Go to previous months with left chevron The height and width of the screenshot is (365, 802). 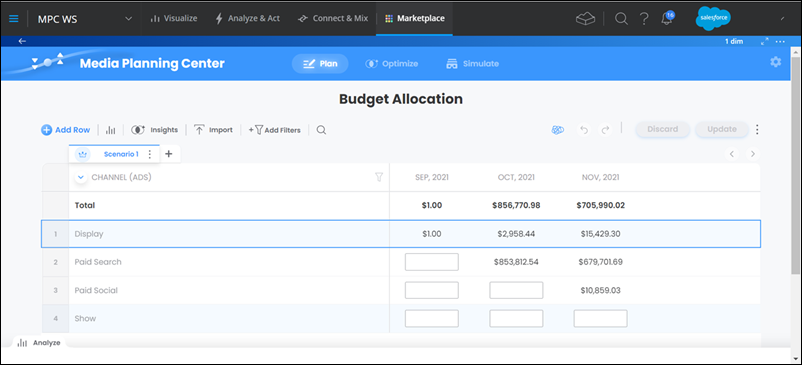point(732,154)
